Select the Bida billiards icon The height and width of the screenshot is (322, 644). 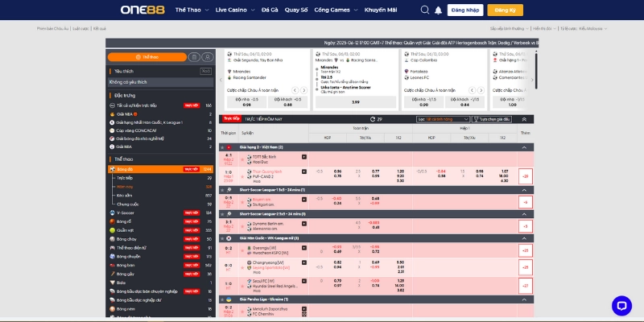coord(112,283)
